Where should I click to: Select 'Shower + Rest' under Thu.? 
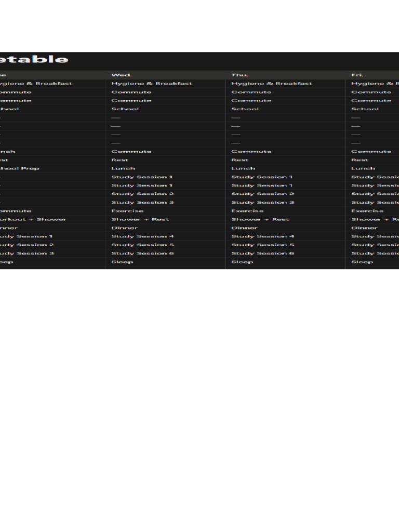tap(260, 219)
